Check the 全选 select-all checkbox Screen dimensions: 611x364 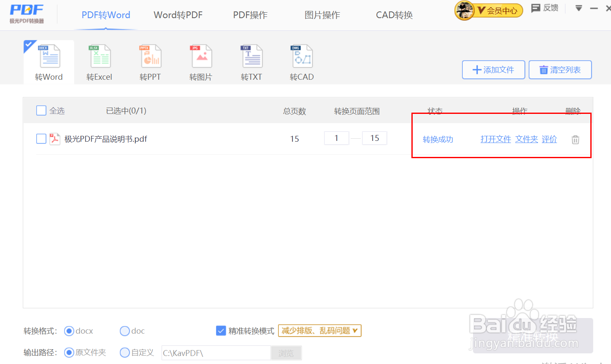click(x=41, y=110)
